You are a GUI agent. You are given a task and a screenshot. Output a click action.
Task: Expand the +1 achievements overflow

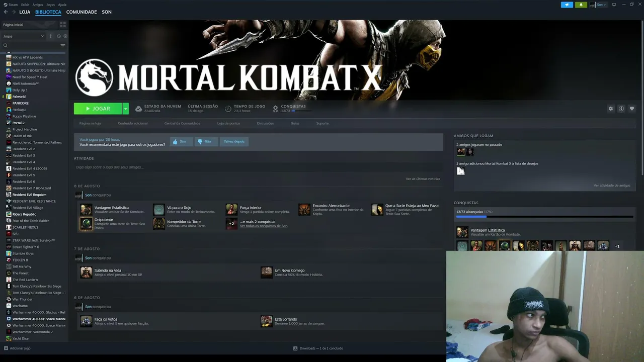click(617, 246)
